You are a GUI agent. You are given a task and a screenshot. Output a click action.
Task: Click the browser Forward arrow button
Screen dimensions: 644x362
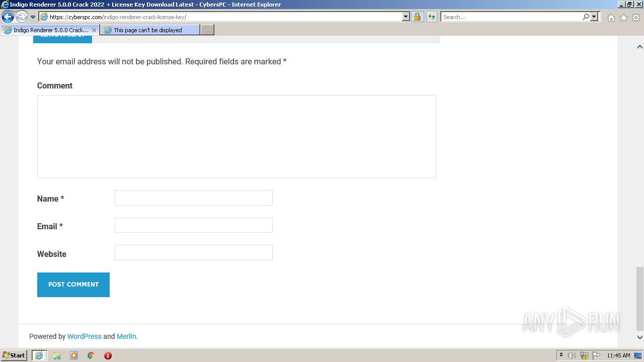pyautogui.click(x=21, y=17)
